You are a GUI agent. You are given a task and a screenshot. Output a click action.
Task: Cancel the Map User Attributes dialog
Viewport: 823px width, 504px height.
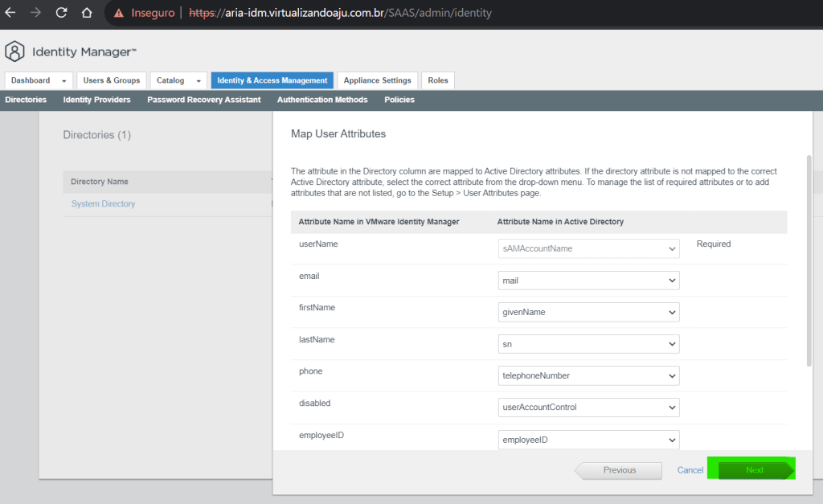pyautogui.click(x=690, y=470)
